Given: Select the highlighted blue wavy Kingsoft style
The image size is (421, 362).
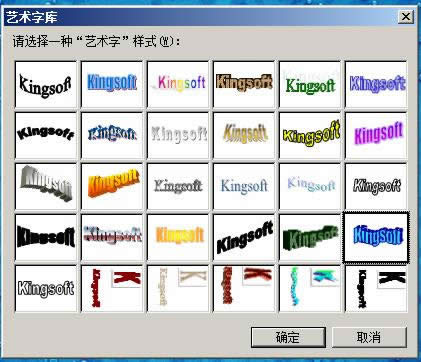Looking at the screenshot, I should (x=376, y=237).
